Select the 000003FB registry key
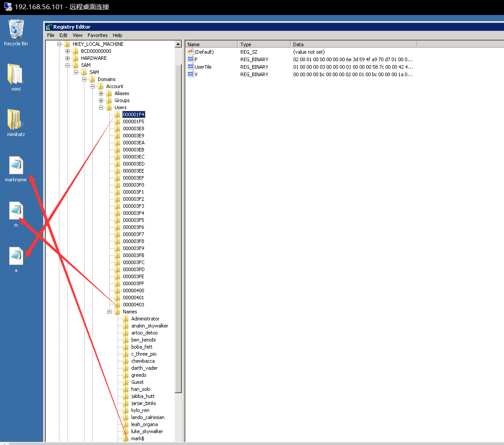Viewport: 504px width, 445px height. pos(133,255)
